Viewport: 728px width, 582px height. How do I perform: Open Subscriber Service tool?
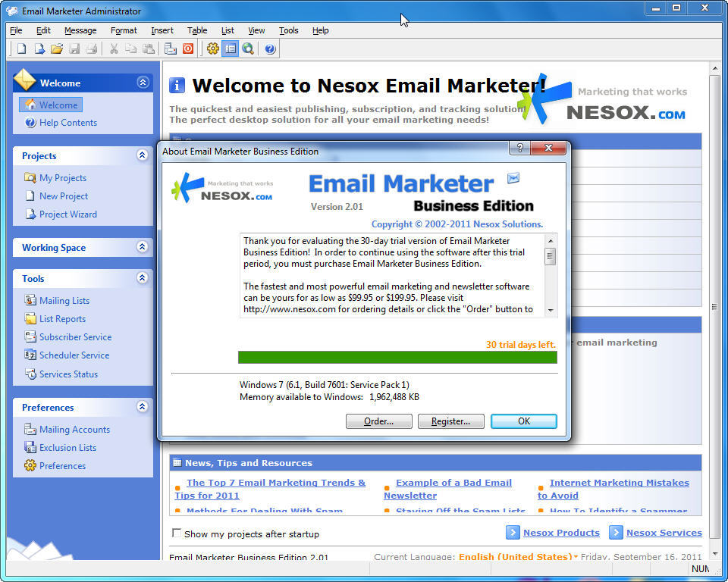68,336
